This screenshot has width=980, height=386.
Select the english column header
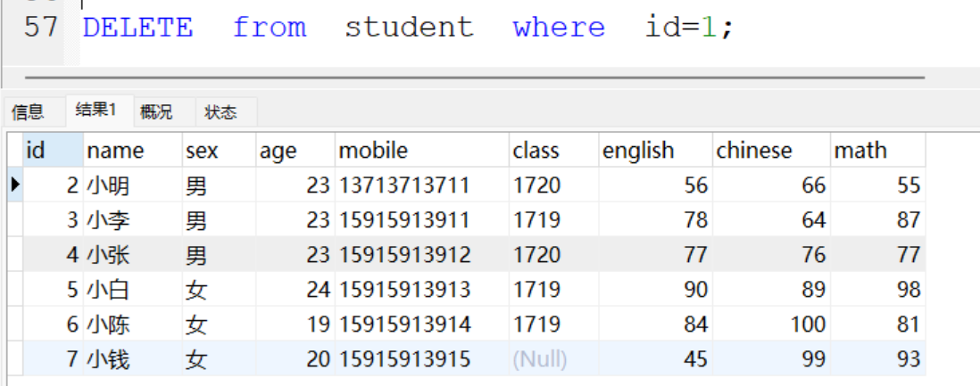pos(654,151)
